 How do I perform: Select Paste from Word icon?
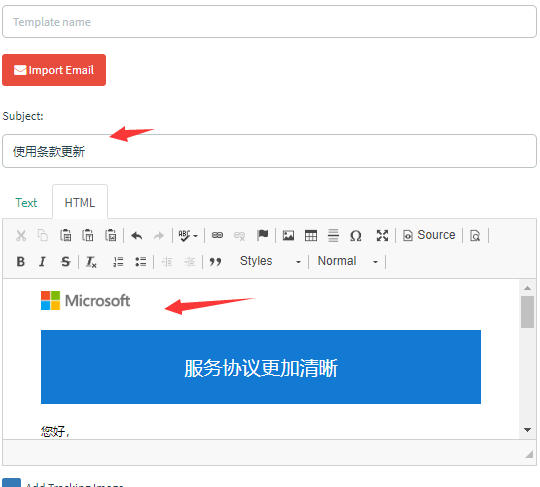coord(111,236)
